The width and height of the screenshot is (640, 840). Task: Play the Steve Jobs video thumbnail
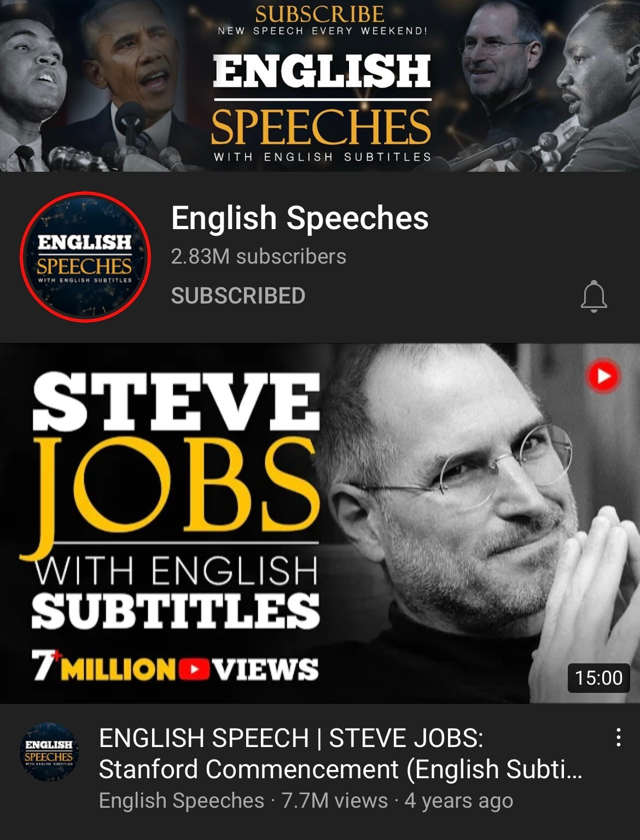pos(320,523)
